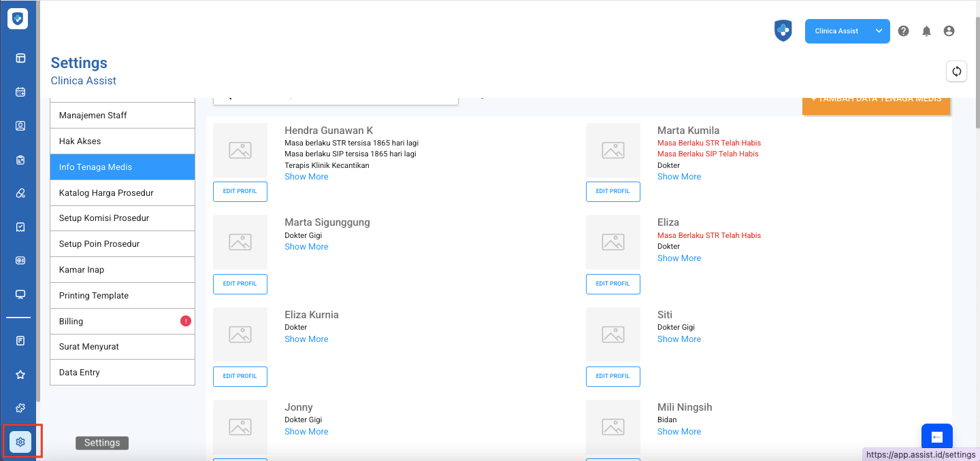Screen dimensions: 980x461
Task: Go to Hak Akses settings
Action: (122, 141)
